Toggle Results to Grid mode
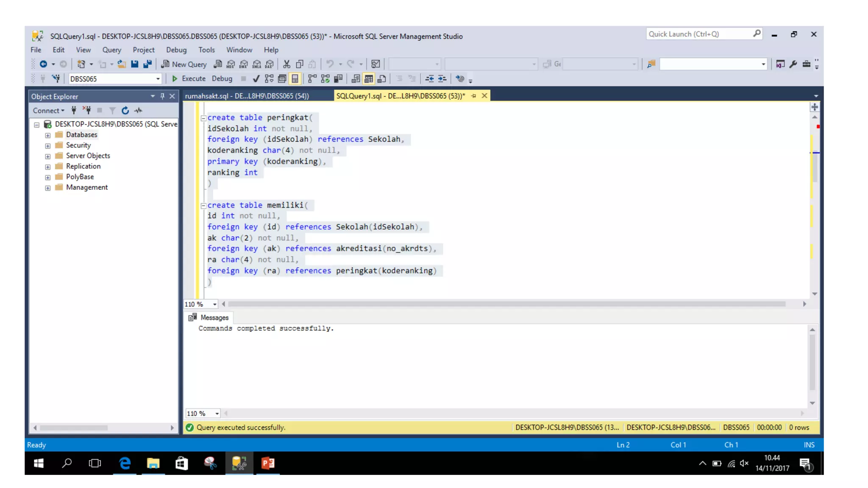 [369, 79]
